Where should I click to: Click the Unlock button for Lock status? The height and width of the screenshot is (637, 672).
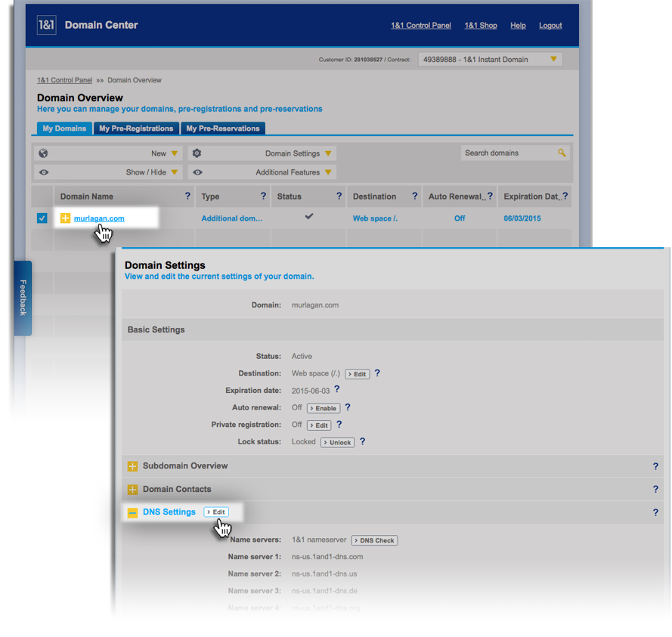pyautogui.click(x=338, y=443)
